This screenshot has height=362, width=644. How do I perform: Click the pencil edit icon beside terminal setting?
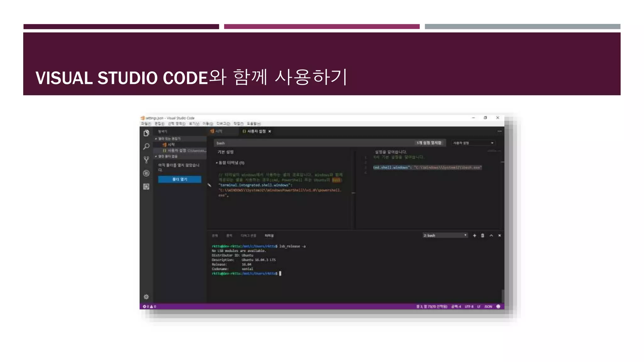[209, 185]
